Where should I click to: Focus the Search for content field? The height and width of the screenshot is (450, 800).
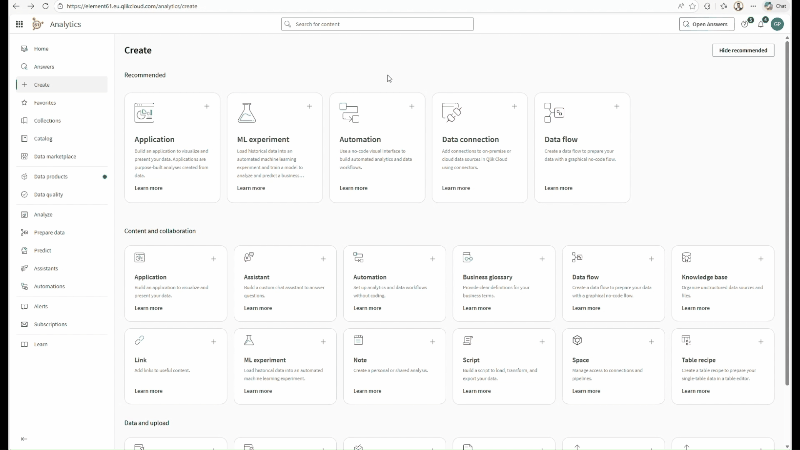[377, 24]
